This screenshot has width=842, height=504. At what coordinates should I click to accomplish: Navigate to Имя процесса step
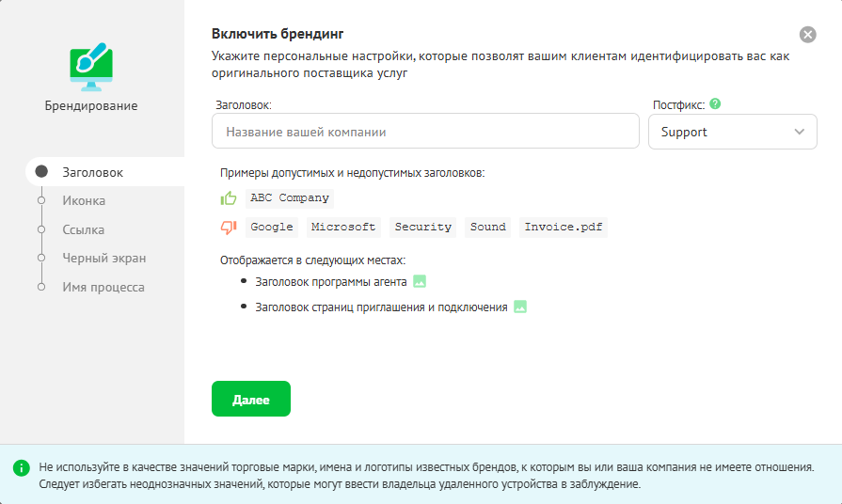[103, 287]
